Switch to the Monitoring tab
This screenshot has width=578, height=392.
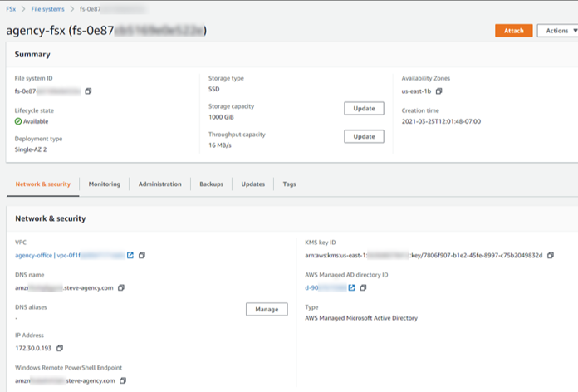pyautogui.click(x=104, y=184)
